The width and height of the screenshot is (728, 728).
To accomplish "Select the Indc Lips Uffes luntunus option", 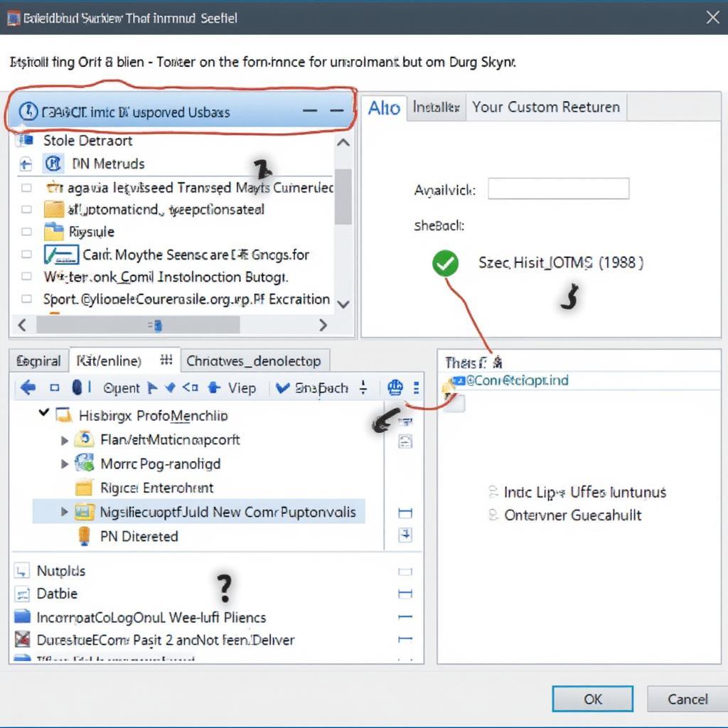I will tap(493, 492).
